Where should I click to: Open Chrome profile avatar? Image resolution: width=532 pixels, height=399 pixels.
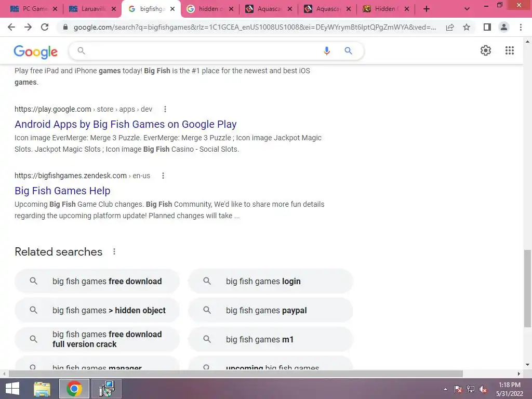(x=504, y=27)
